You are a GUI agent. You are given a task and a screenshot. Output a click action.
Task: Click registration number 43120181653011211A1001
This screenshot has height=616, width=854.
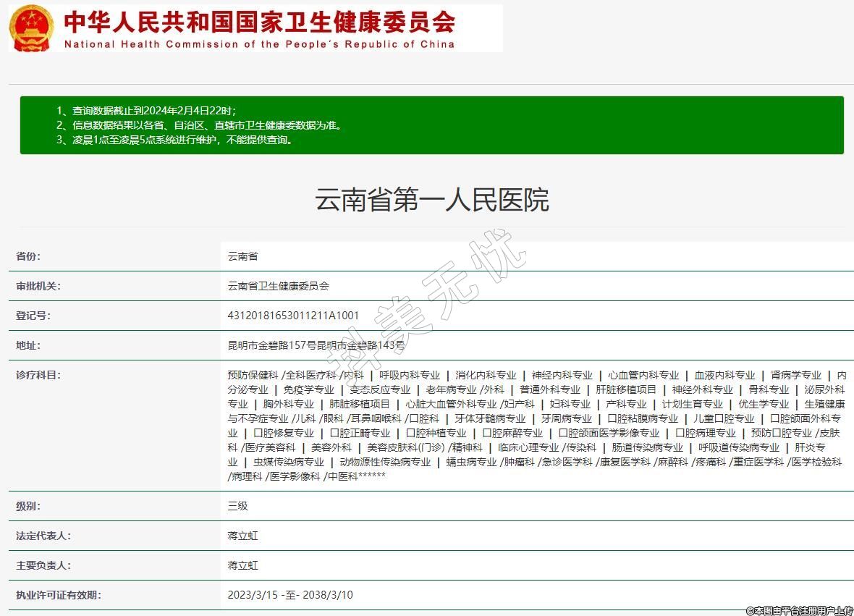pyautogui.click(x=293, y=316)
